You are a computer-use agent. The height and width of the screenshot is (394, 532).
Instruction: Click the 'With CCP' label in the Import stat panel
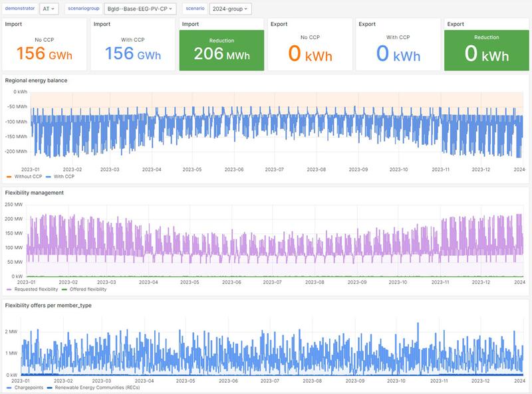coord(132,40)
